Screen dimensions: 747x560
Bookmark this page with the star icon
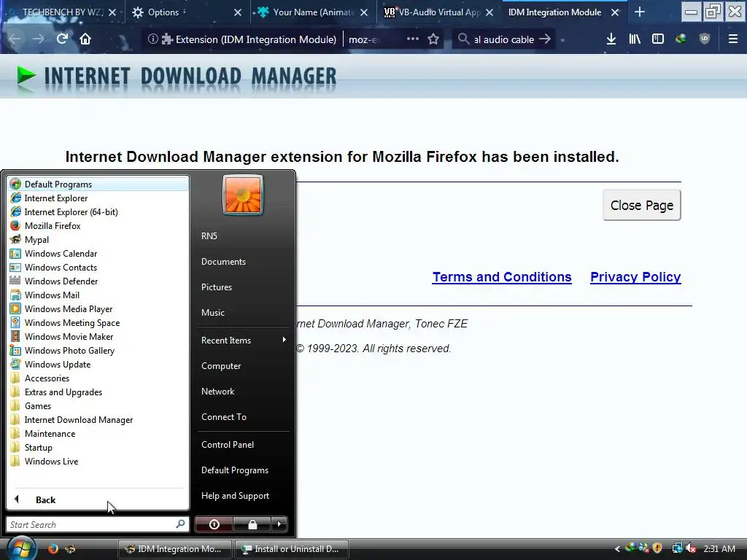pos(433,39)
